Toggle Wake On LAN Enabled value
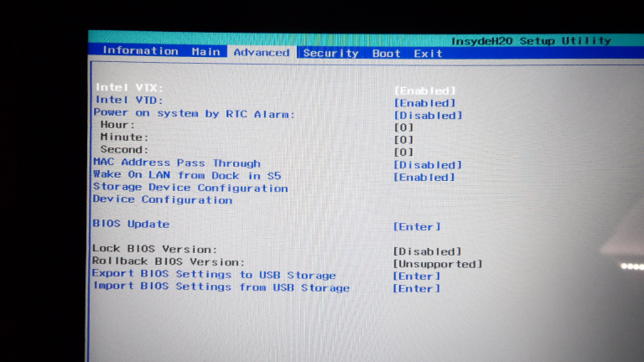 point(424,178)
